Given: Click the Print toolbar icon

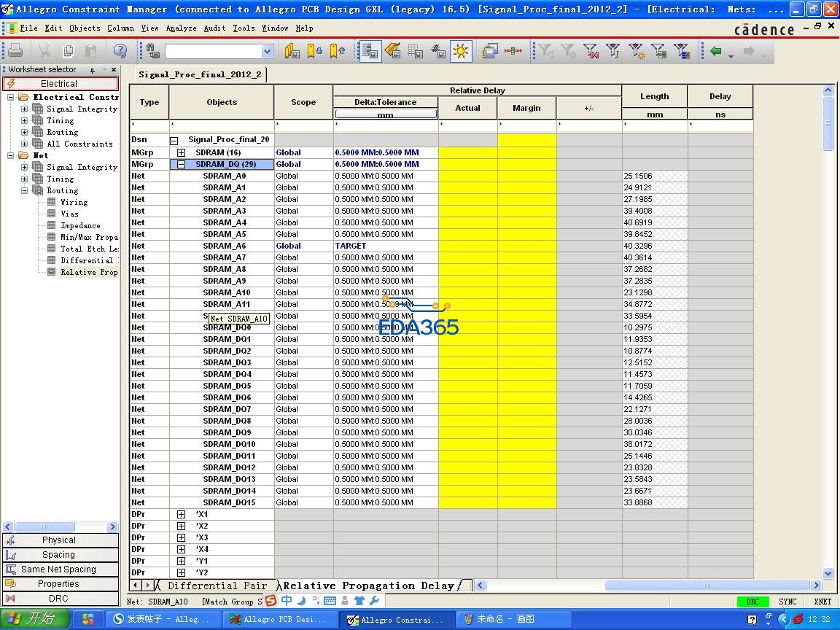Looking at the screenshot, I should (x=15, y=51).
